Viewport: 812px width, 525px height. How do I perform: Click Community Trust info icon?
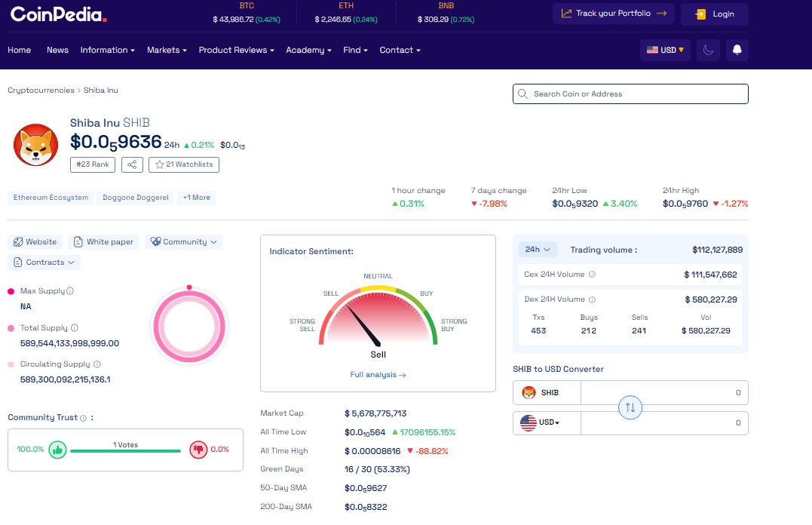click(x=84, y=418)
